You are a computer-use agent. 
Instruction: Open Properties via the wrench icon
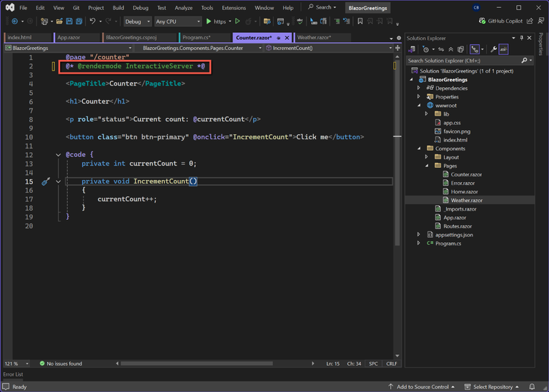point(493,49)
